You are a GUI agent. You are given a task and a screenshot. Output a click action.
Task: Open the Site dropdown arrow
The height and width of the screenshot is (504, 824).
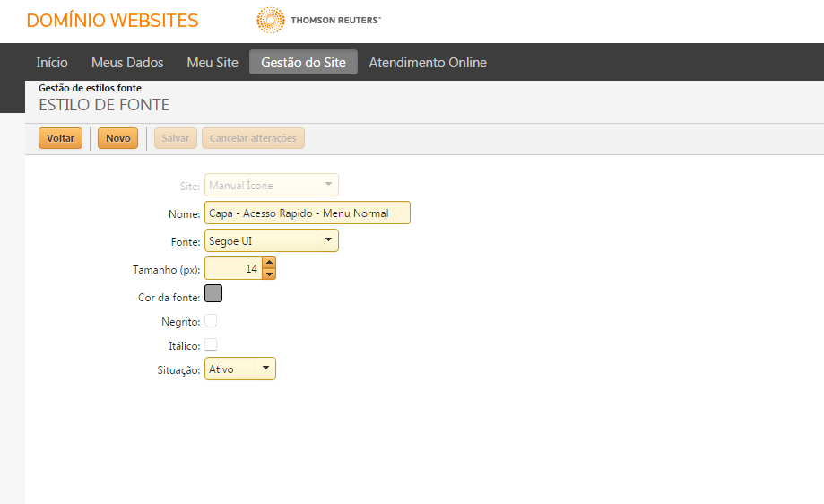[328, 185]
